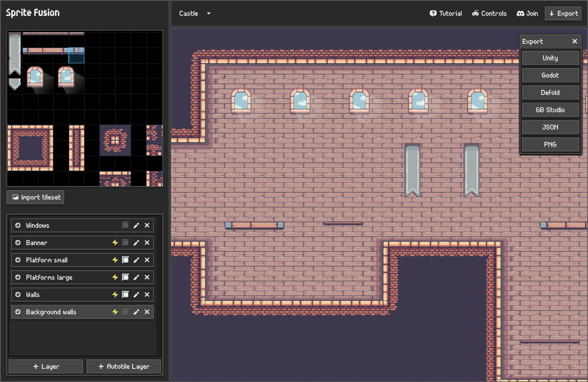Edit the Platforms large layer name
This screenshot has width=588, height=382.
(x=136, y=277)
